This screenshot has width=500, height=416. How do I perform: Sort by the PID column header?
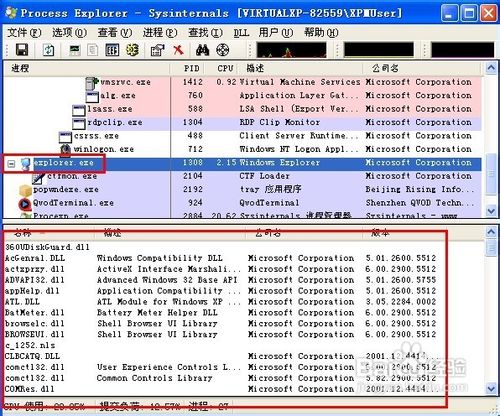(188, 68)
